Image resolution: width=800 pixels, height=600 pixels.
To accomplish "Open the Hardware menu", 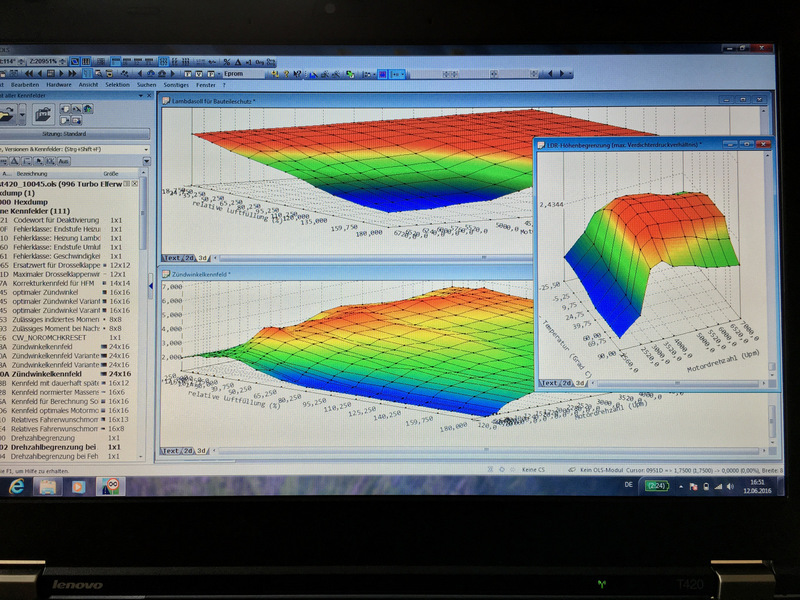I will point(58,85).
